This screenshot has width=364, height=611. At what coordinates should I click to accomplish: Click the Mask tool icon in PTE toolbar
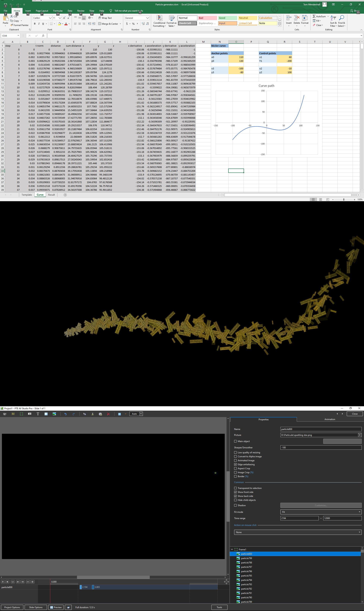[x=13, y=414]
